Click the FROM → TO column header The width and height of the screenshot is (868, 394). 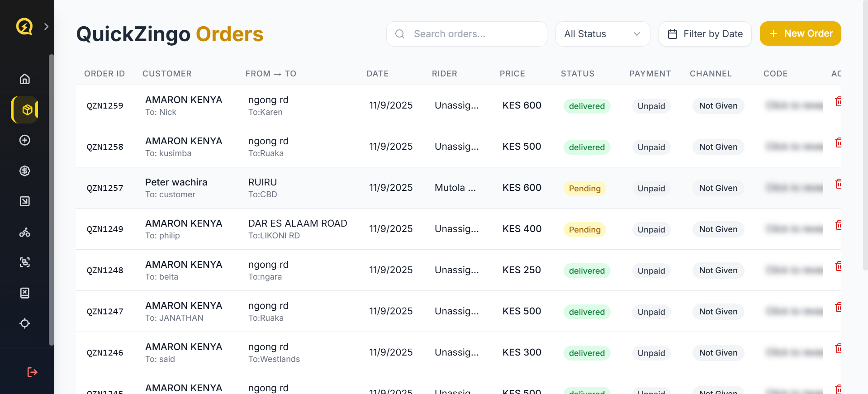coord(271,74)
